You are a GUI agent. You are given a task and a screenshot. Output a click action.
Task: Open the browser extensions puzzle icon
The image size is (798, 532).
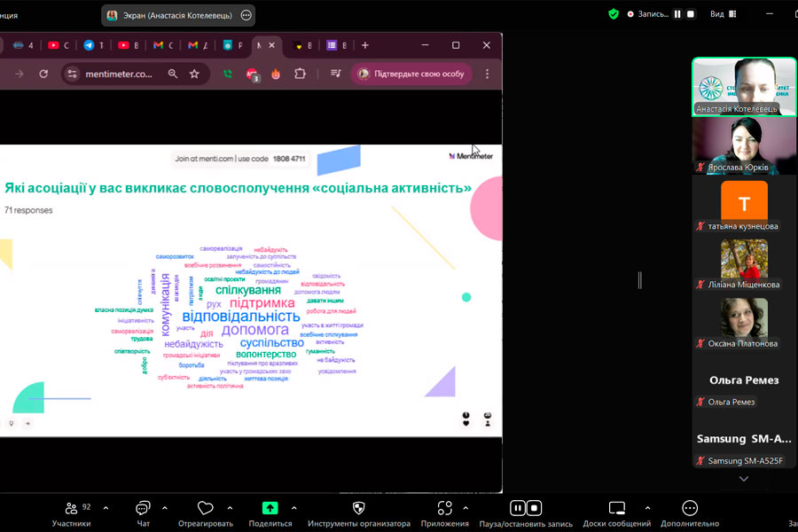click(x=301, y=74)
